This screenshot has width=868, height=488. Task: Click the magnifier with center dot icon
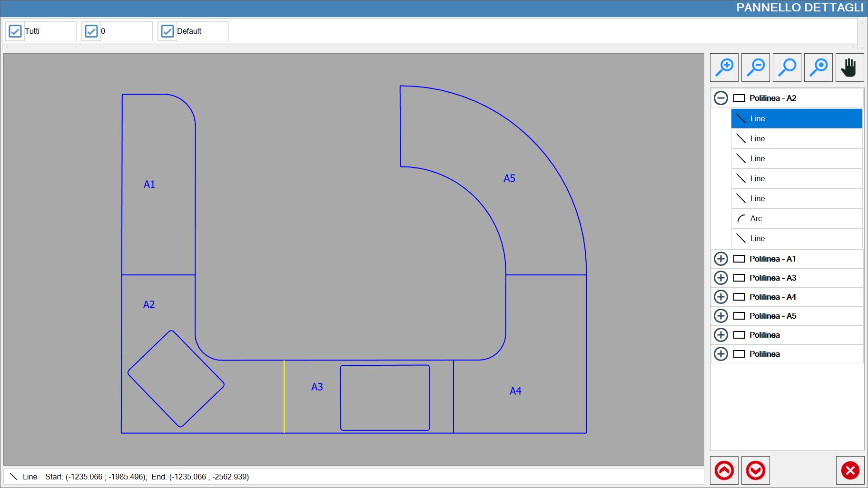point(819,68)
